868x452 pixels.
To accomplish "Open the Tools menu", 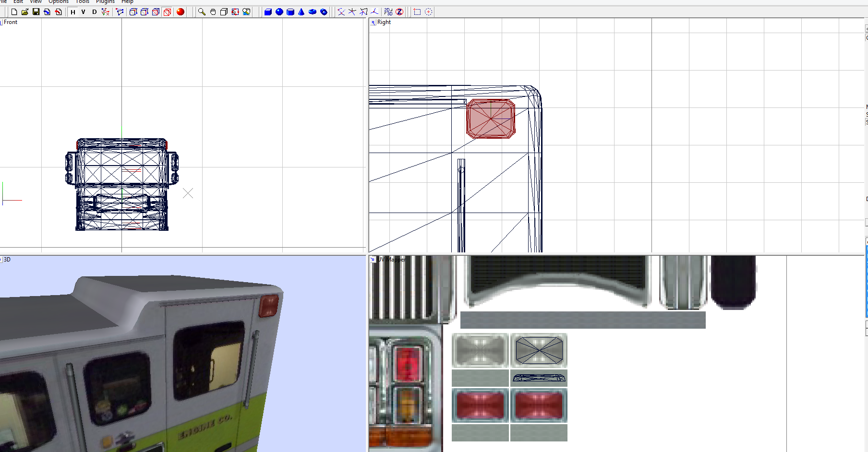I will tap(82, 2).
